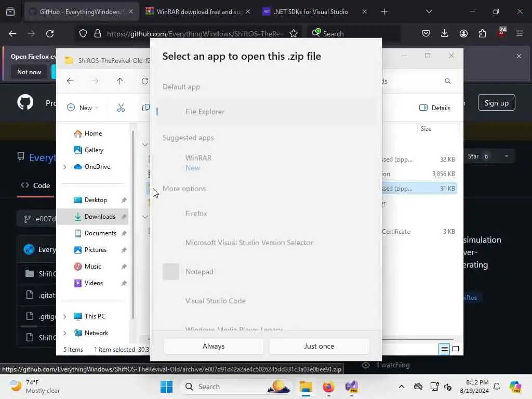Click the GitHub logo
The image size is (532, 399).
[25, 102]
